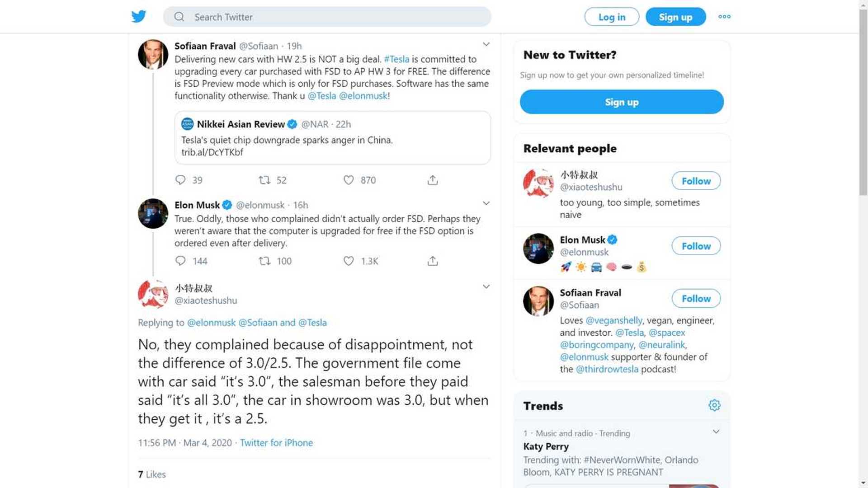The image size is (868, 488).
Task: Share Sofiaan Fraval's tweet
Action: pos(433,180)
